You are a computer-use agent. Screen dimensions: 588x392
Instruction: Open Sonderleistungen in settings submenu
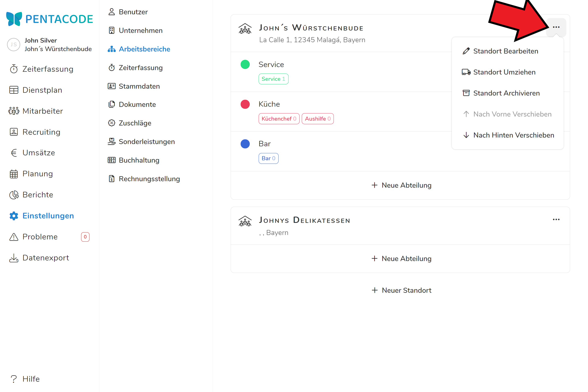146,142
